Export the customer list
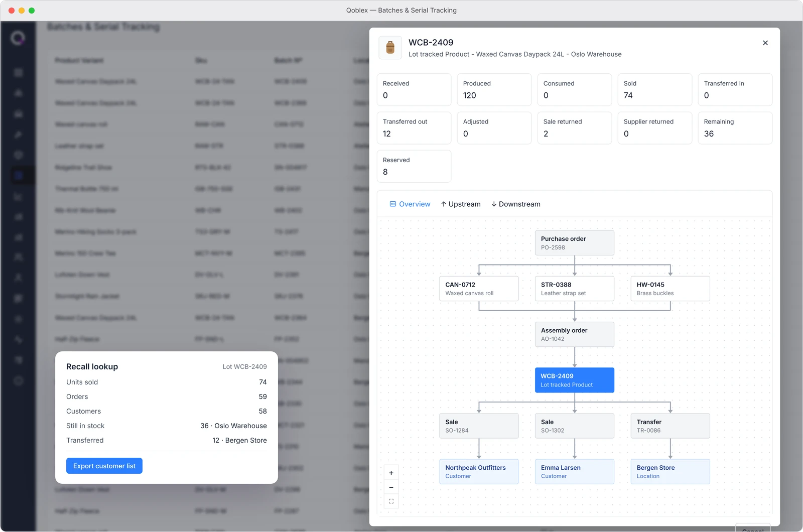This screenshot has height=532, width=803. point(104,466)
